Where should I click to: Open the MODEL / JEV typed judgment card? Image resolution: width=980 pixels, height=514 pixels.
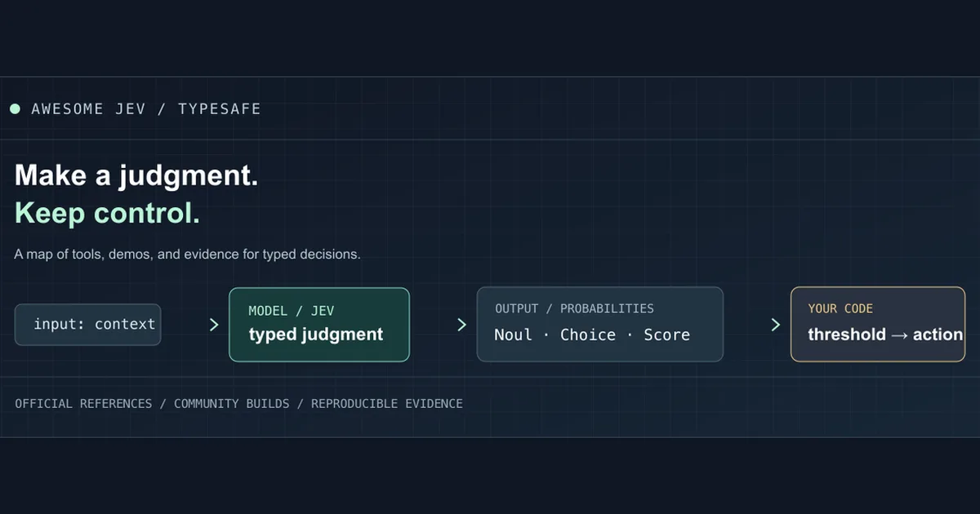319,325
